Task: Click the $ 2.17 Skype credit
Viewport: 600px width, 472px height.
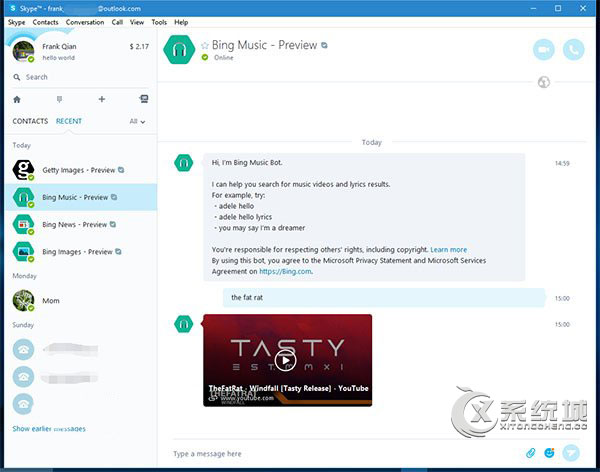Action: [x=139, y=47]
